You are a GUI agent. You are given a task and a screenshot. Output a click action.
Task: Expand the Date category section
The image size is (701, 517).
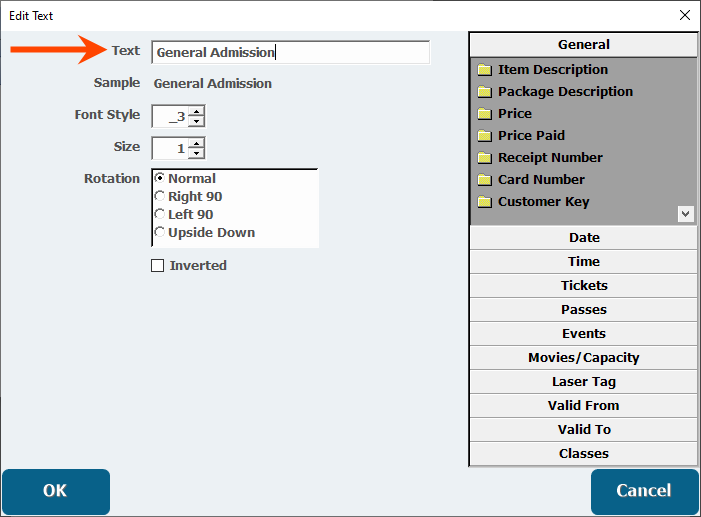pos(584,238)
